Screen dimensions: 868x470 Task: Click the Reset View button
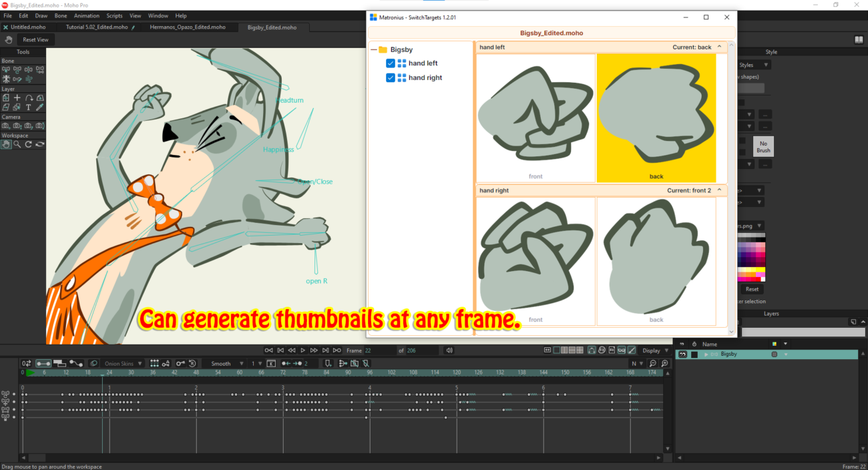pos(35,40)
